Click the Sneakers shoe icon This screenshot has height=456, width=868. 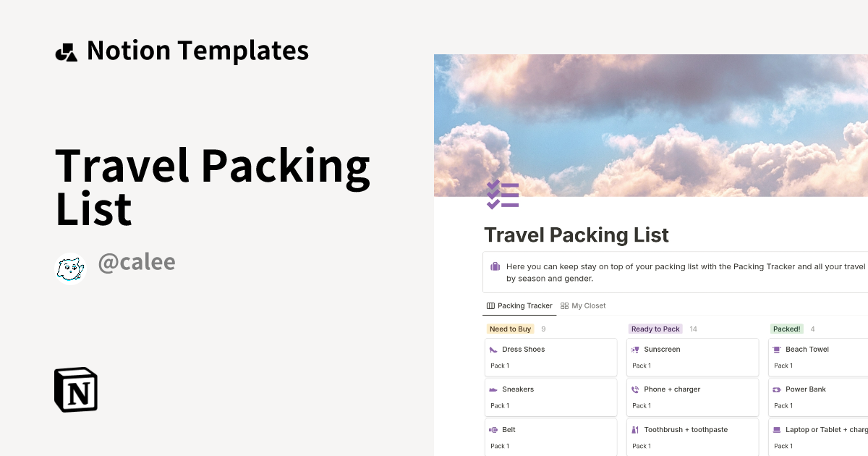tap(493, 389)
